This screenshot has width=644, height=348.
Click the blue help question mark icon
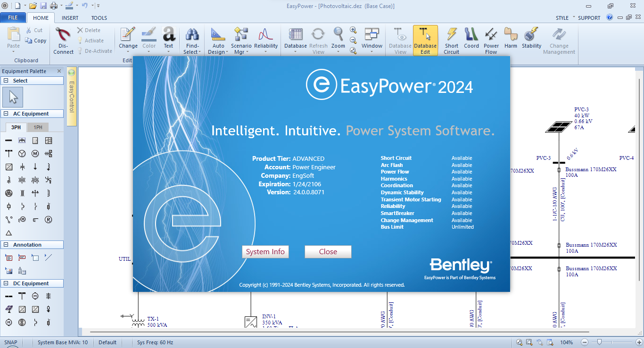pyautogui.click(x=610, y=17)
